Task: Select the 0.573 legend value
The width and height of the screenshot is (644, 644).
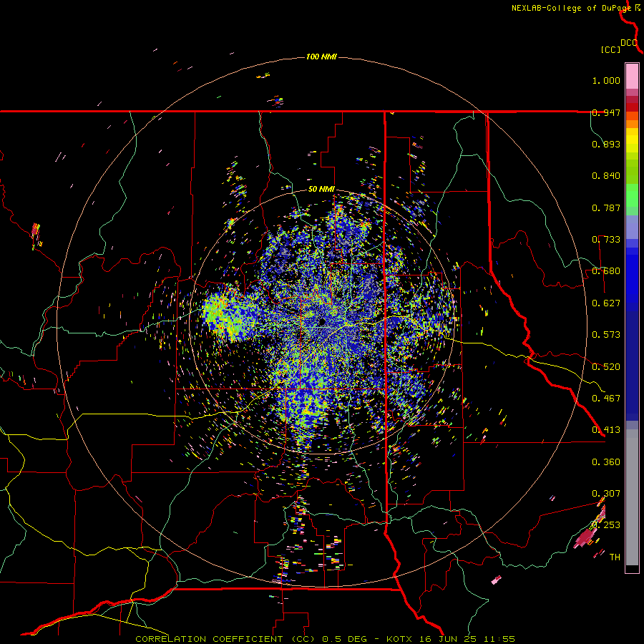Action: pyautogui.click(x=606, y=335)
